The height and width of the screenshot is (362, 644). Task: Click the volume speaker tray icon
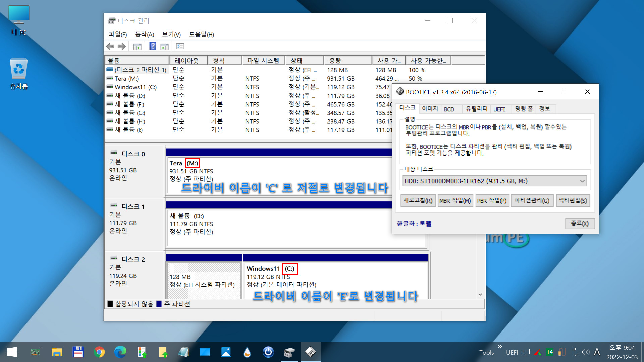(585, 352)
